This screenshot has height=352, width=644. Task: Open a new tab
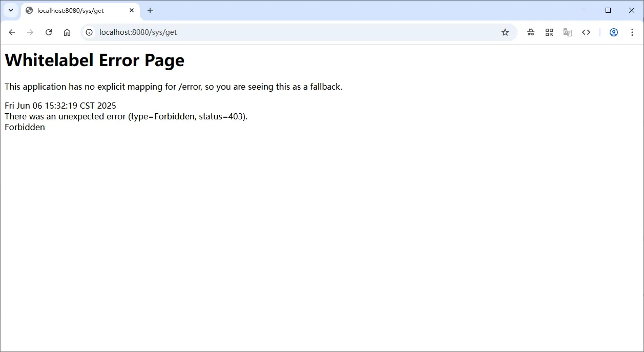pyautogui.click(x=150, y=10)
